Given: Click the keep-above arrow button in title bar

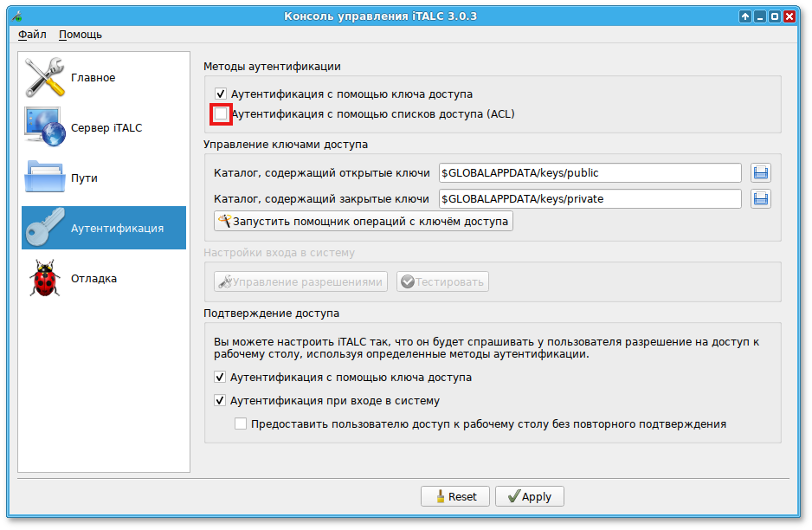Looking at the screenshot, I should tap(744, 16).
